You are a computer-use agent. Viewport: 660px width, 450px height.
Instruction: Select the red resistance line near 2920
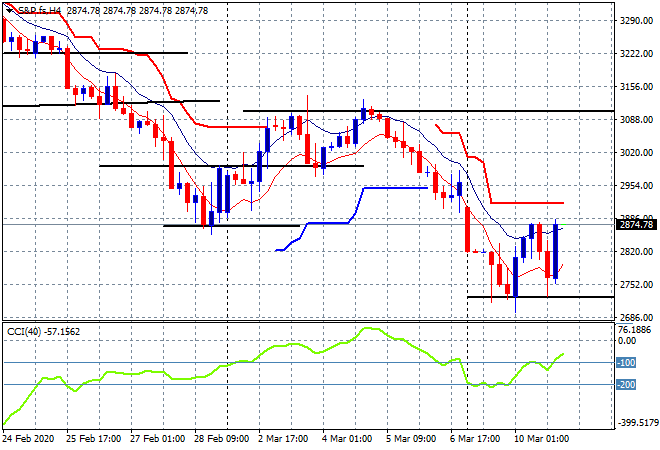(x=527, y=203)
